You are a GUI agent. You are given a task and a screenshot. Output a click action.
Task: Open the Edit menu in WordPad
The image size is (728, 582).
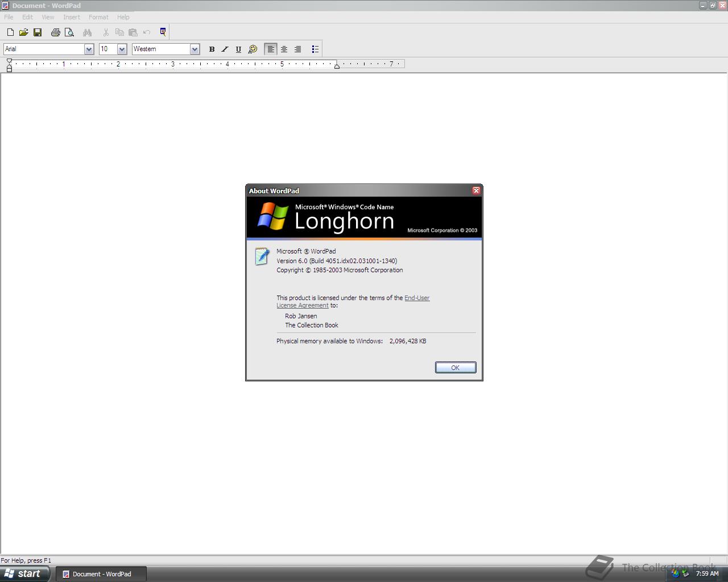(x=27, y=17)
